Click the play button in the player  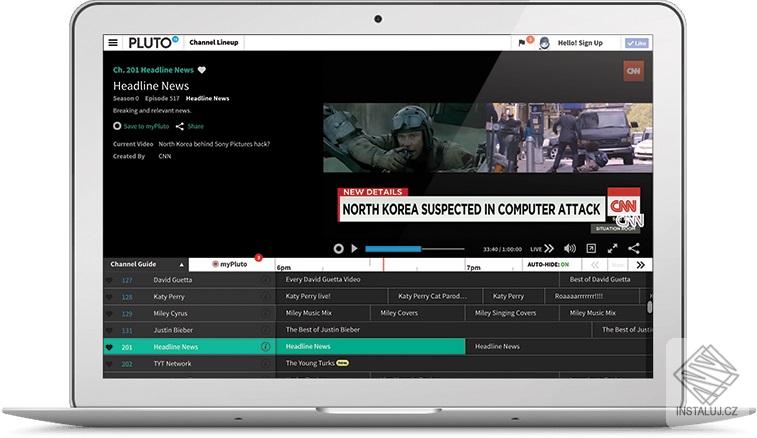coord(354,248)
